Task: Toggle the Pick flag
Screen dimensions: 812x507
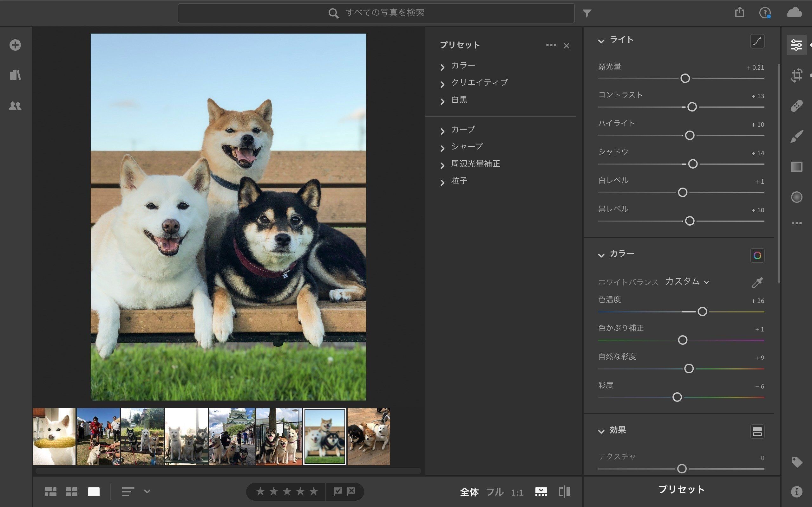Action: click(x=337, y=491)
